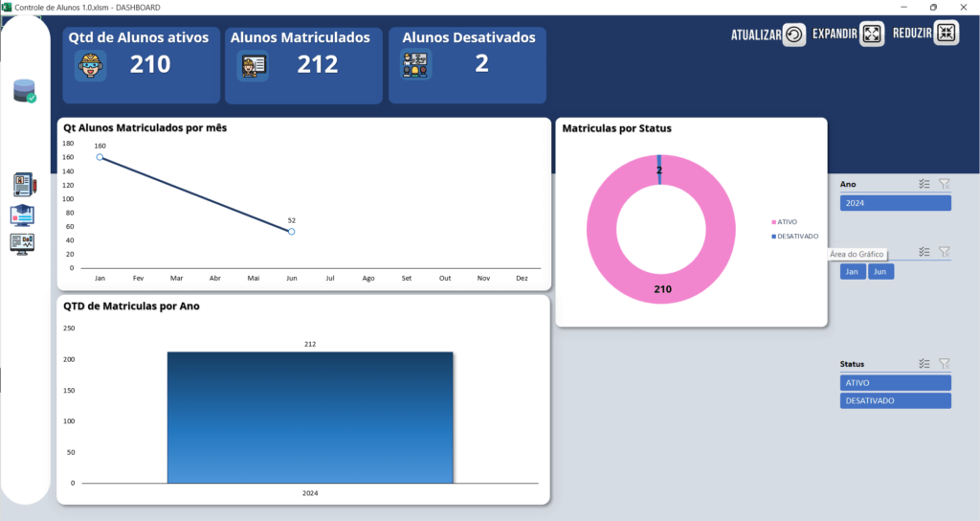Click the pink ATIVO legend swatch
The width and height of the screenshot is (980, 521).
(773, 222)
